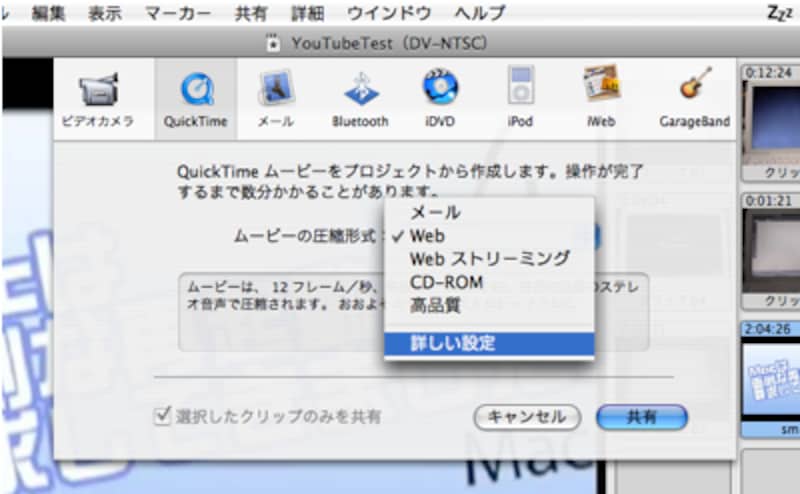
Task: Click the document icon beside YouTubeTest title
Action: click(x=273, y=43)
